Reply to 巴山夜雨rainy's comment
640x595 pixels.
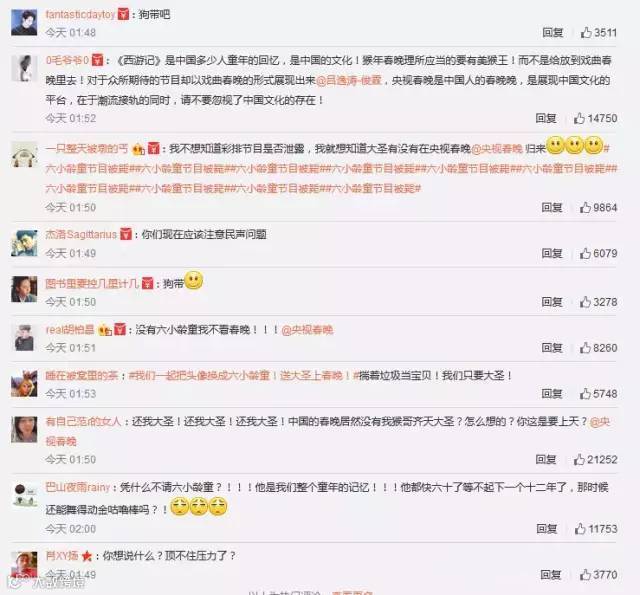[547, 529]
